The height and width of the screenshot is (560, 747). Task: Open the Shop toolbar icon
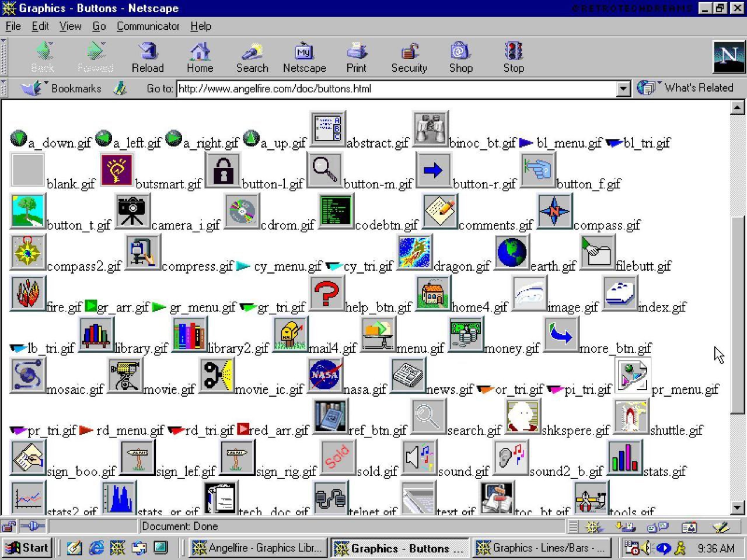[x=460, y=52]
